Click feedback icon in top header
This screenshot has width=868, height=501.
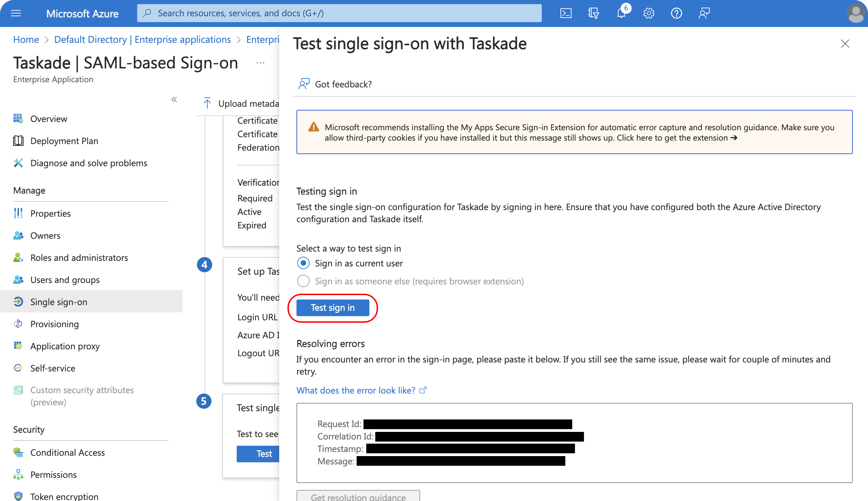[704, 13]
